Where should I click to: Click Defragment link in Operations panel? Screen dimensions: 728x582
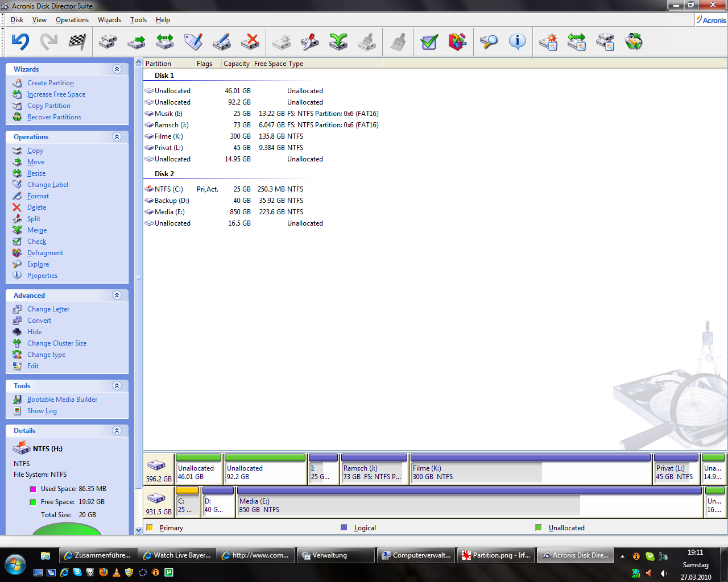pos(45,253)
